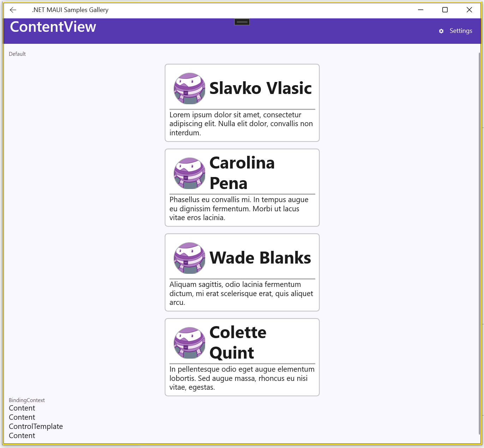Viewport: 484px width, 448px height.
Task: Click the last Content item at bottom
Action: (22, 436)
